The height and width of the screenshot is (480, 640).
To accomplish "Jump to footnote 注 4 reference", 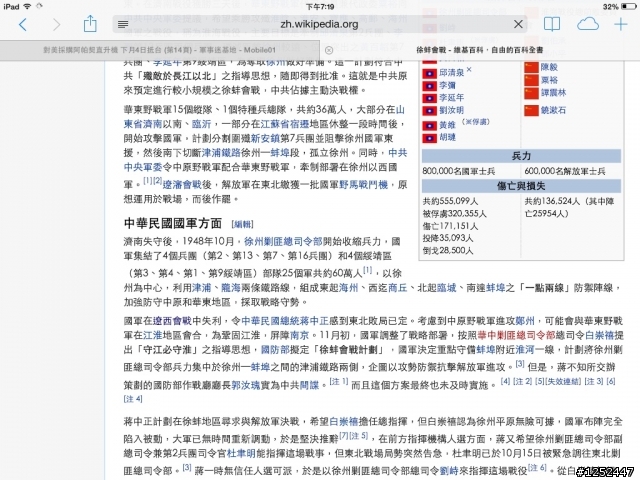I will click(x=133, y=398).
